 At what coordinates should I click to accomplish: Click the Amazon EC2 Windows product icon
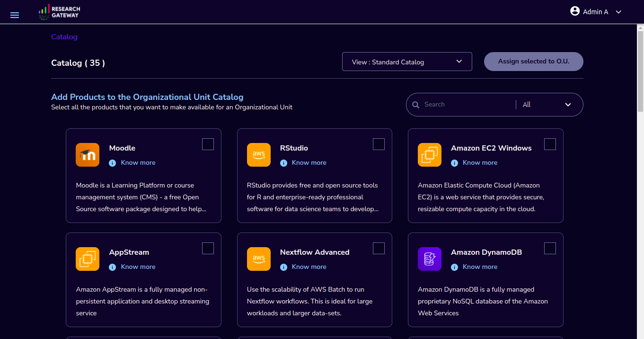430,155
